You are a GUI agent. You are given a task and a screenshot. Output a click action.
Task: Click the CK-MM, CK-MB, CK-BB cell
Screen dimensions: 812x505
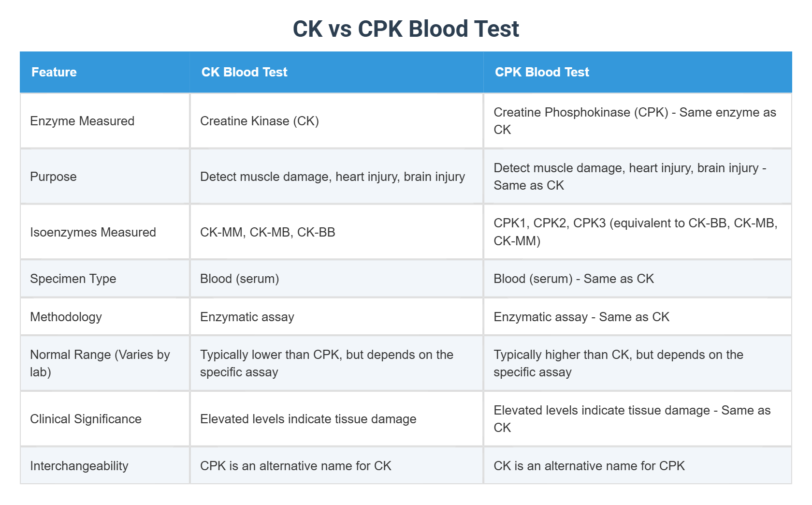337,232
